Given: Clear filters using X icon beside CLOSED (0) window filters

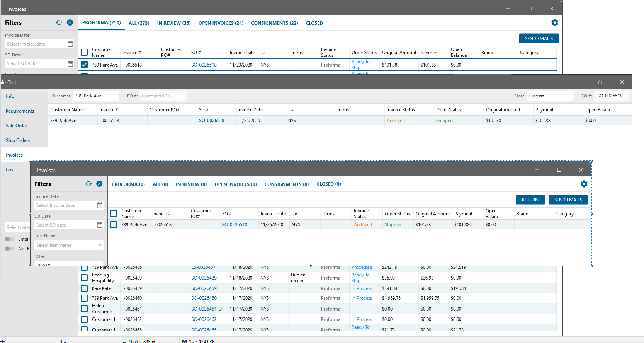Looking at the screenshot, I should tap(99, 184).
